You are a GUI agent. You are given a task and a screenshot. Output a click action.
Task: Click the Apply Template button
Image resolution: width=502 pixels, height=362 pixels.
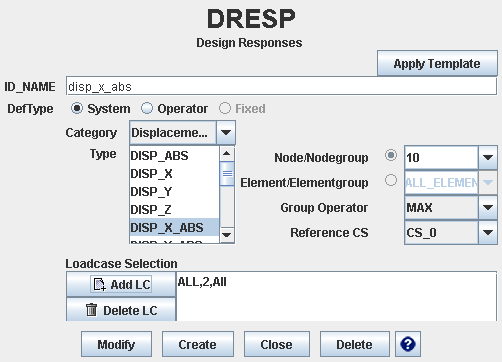click(437, 63)
